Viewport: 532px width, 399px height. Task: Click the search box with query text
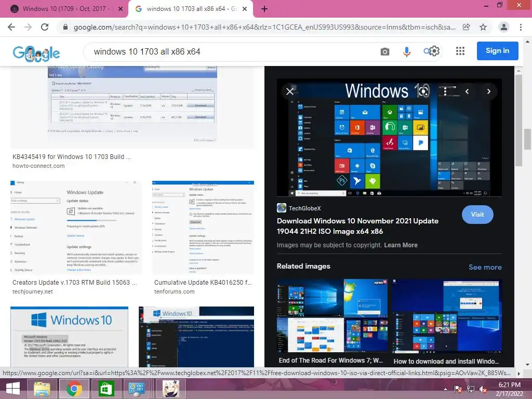(231, 51)
